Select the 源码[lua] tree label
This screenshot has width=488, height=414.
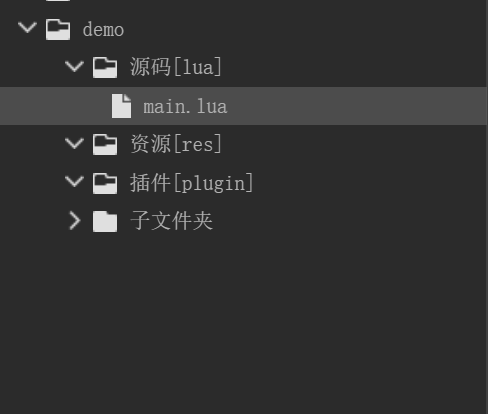click(176, 67)
